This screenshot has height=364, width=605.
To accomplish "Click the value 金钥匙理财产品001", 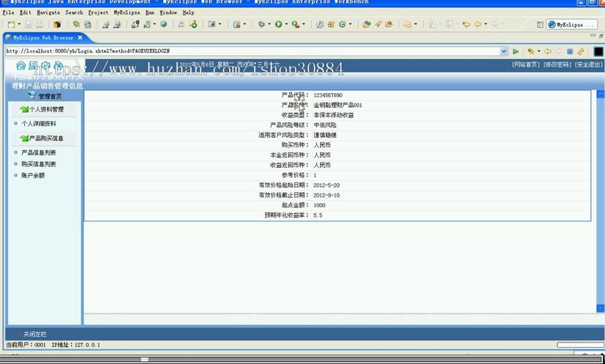I will click(x=337, y=105).
